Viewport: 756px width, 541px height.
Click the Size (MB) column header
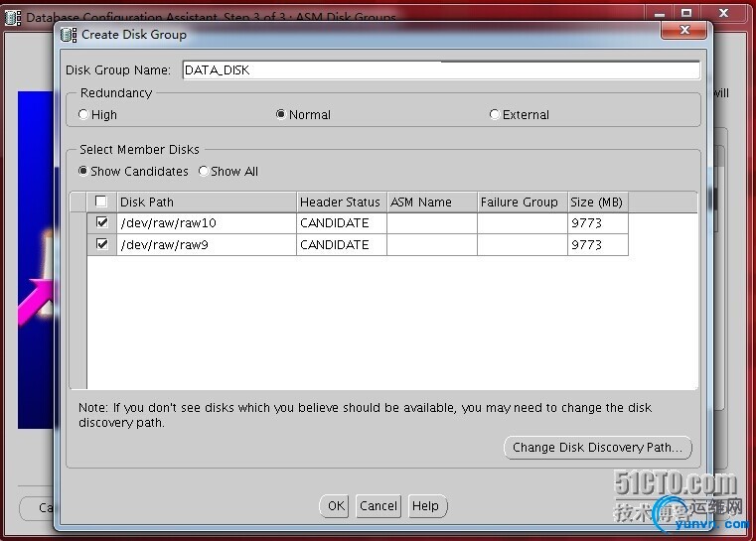(598, 202)
